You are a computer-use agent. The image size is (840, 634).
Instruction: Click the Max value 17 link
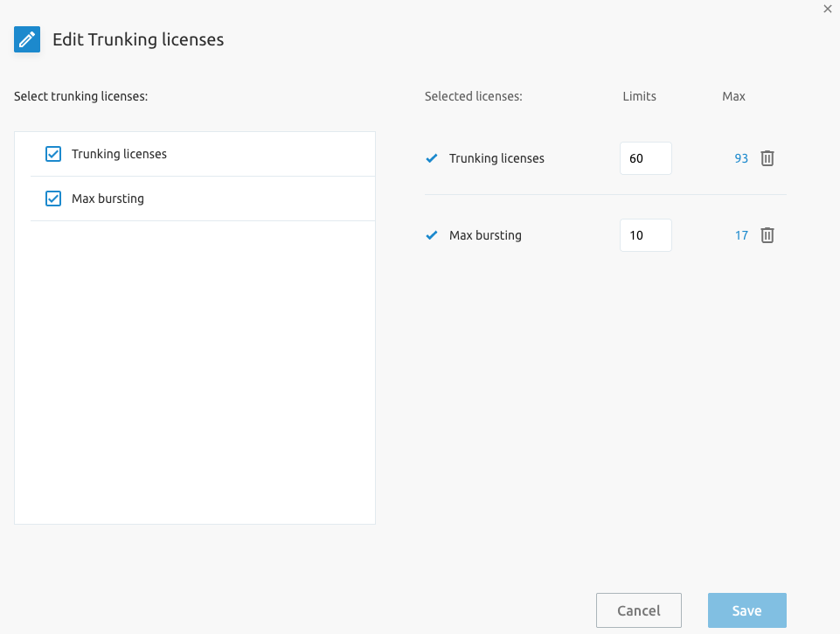click(741, 235)
